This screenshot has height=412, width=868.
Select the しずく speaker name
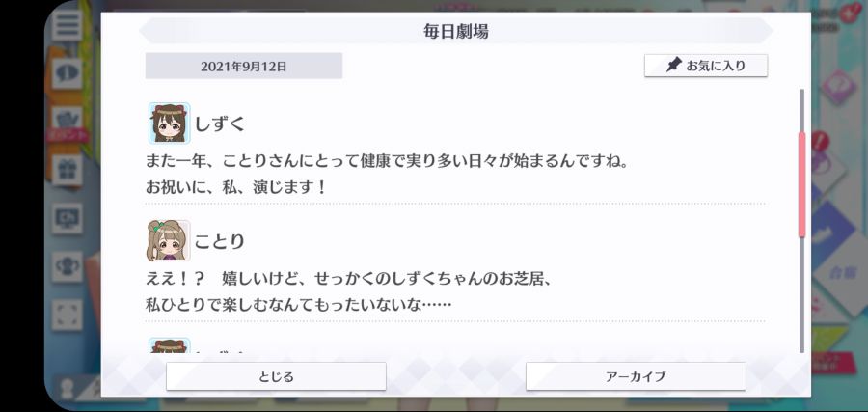point(220,124)
